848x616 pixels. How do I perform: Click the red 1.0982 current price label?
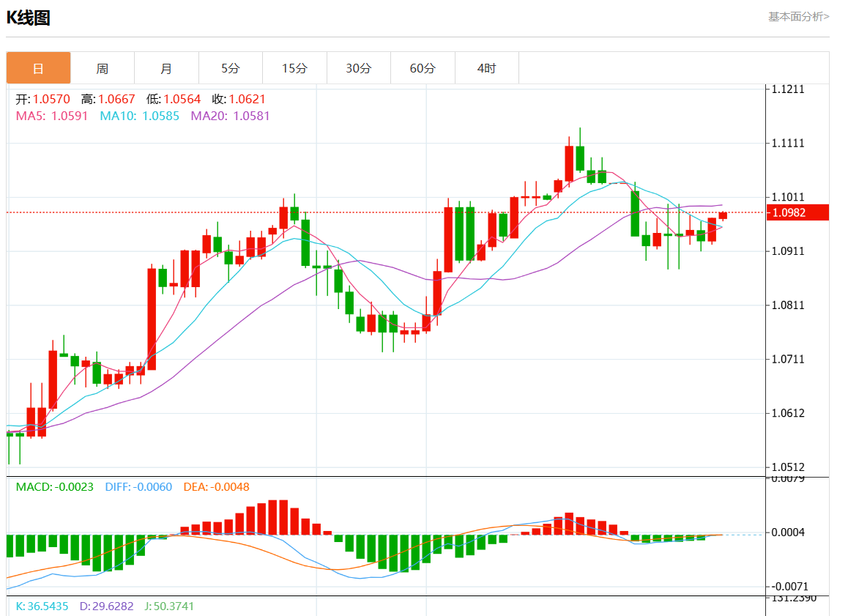pos(797,212)
